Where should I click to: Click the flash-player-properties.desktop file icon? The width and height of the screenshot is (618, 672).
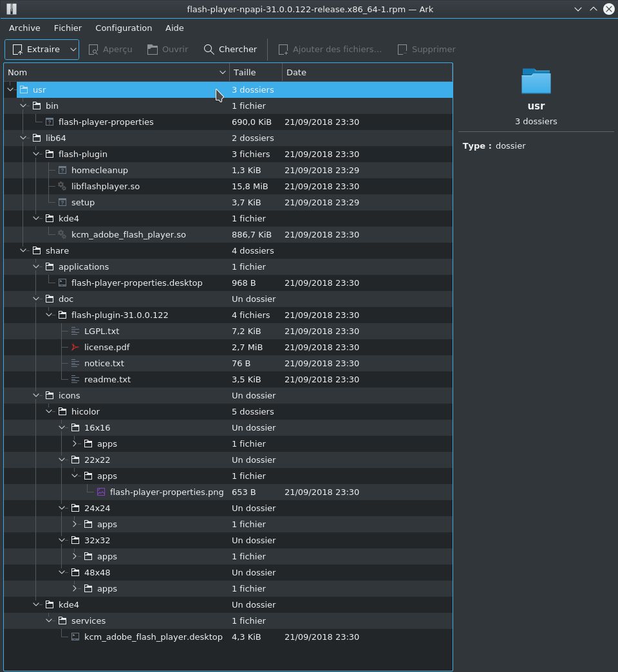pos(62,283)
